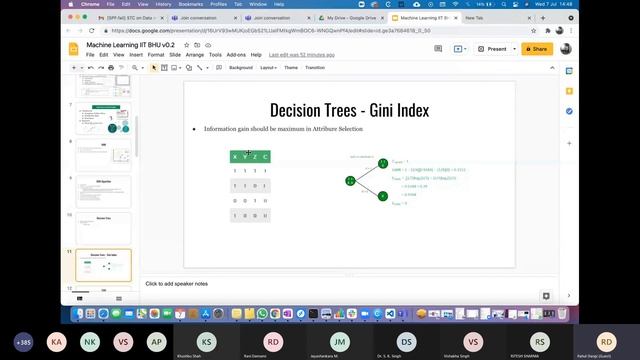The image size is (640, 360).
Task: Click the insert image icon
Action: pyautogui.click(x=174, y=68)
